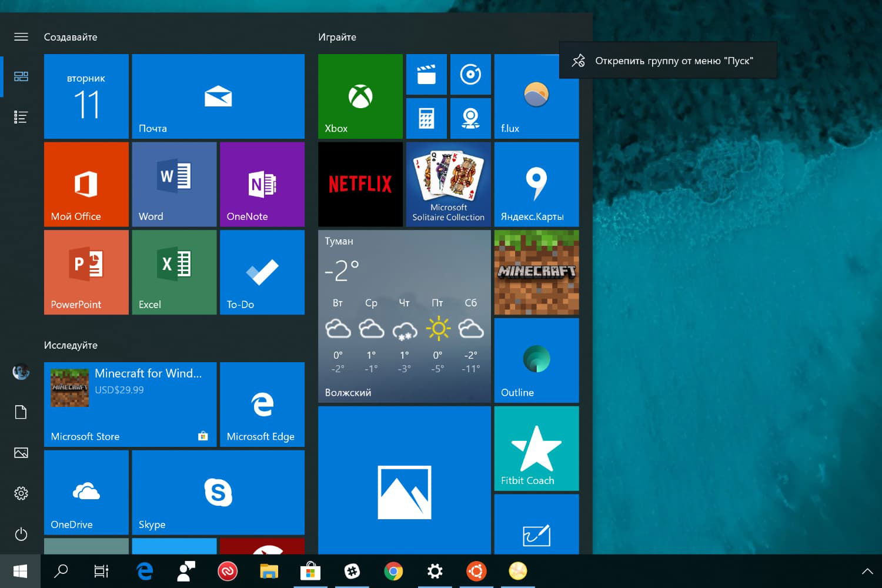The width and height of the screenshot is (882, 588).
Task: Open Minecraft for Windows store offer
Action: coord(130,405)
